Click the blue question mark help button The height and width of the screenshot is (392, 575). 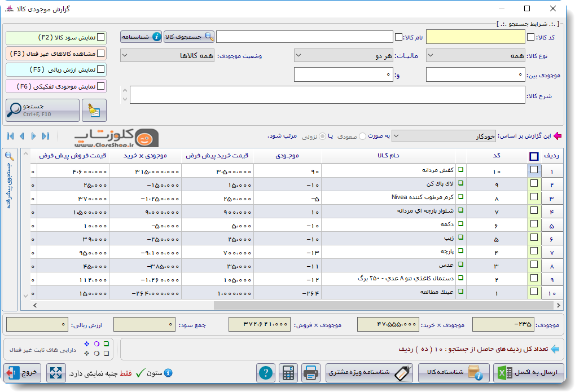pyautogui.click(x=266, y=373)
